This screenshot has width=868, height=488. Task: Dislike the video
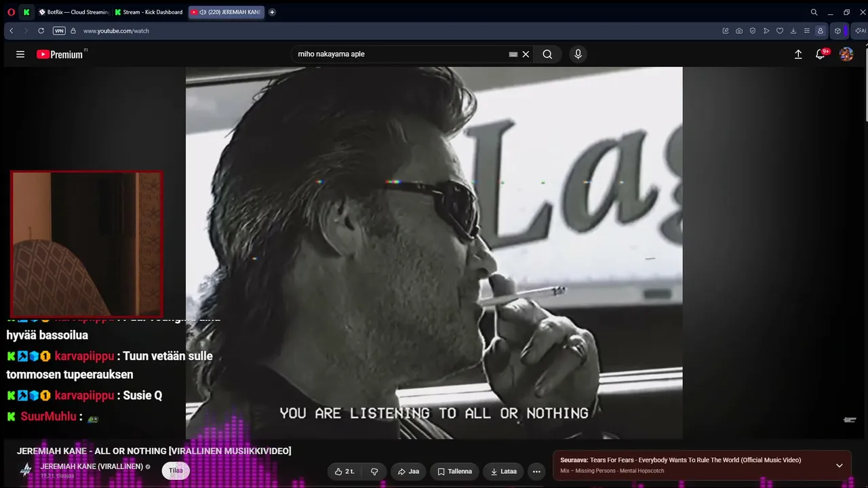pos(374,471)
